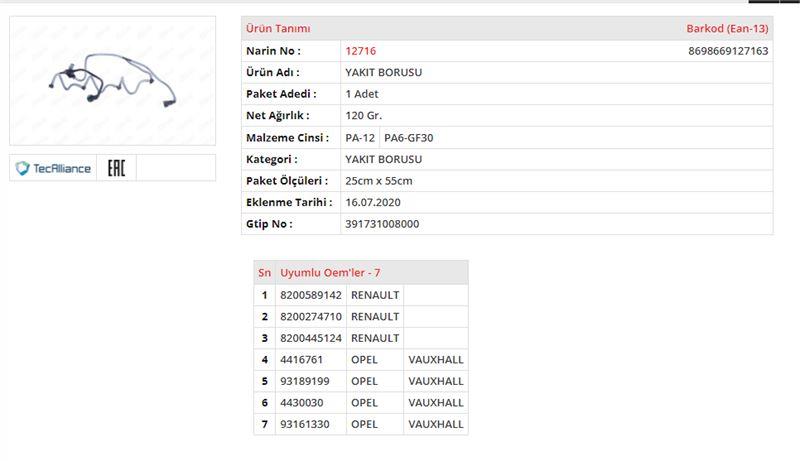Viewport: 800px width, 461px height.
Task: Select net weight value 120 Gr.
Action: (x=363, y=115)
